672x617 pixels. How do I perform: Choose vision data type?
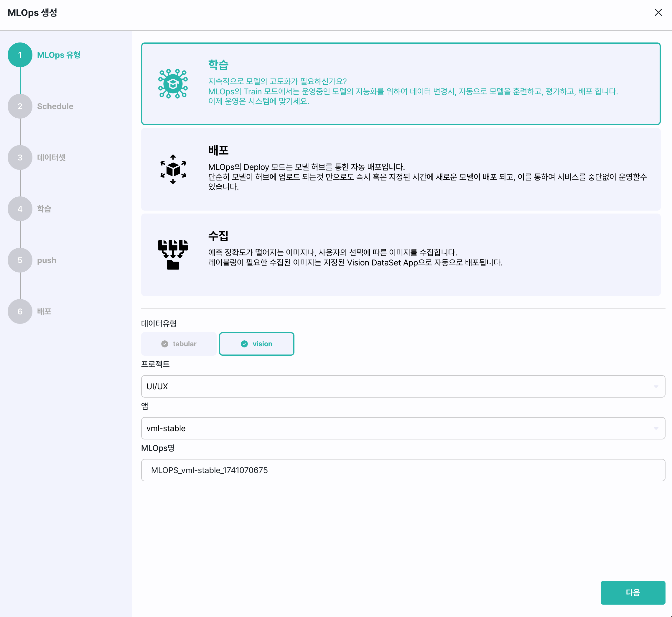coord(256,344)
